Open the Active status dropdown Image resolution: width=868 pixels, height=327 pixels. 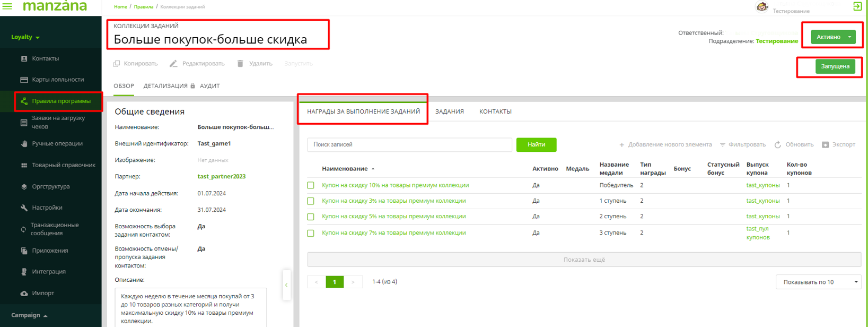pos(849,37)
